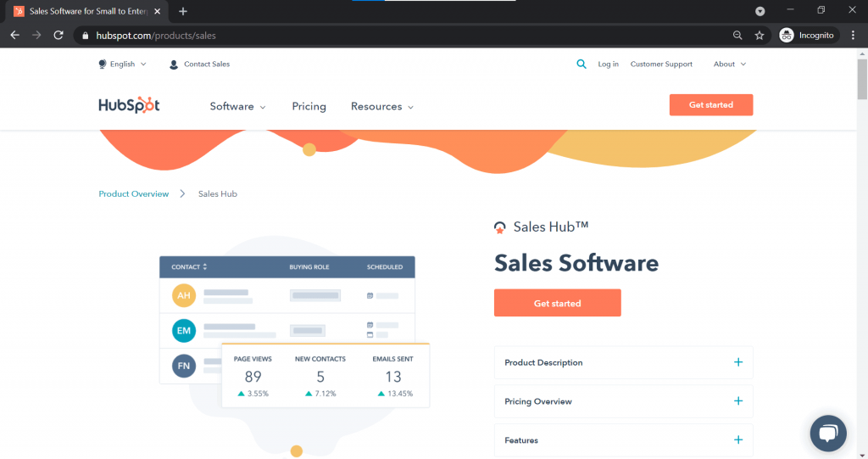Image resolution: width=868 pixels, height=459 pixels.
Task: Go to the Pricing page
Action: click(x=309, y=106)
